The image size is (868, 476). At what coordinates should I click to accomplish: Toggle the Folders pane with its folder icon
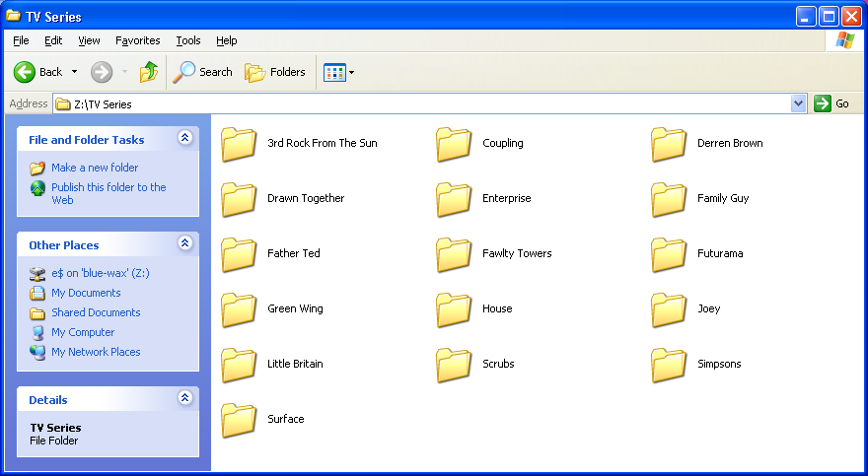pyautogui.click(x=254, y=72)
